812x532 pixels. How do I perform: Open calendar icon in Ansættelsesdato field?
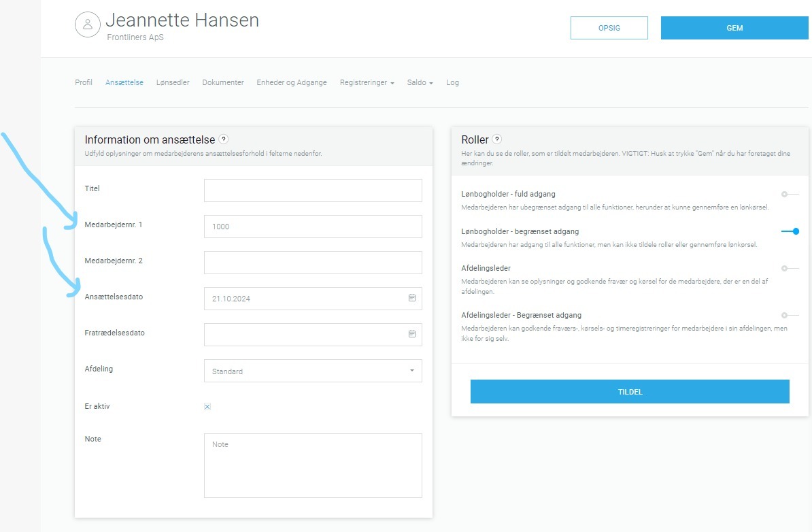click(412, 298)
